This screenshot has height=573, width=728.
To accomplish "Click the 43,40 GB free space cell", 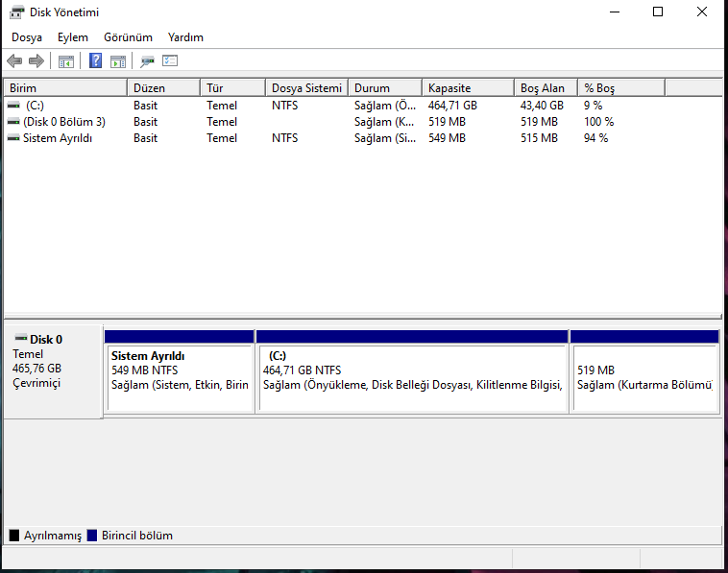I will coord(542,106).
